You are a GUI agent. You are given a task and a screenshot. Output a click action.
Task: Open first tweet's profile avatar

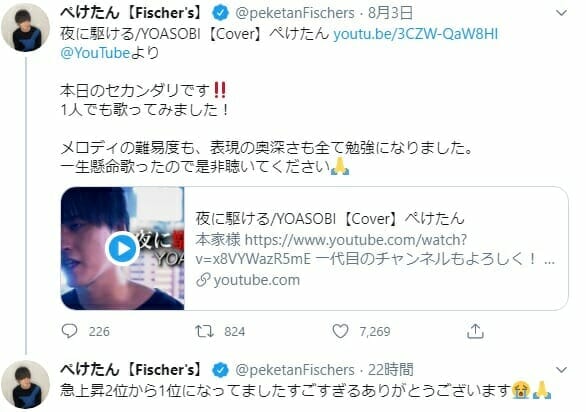pyautogui.click(x=25, y=27)
